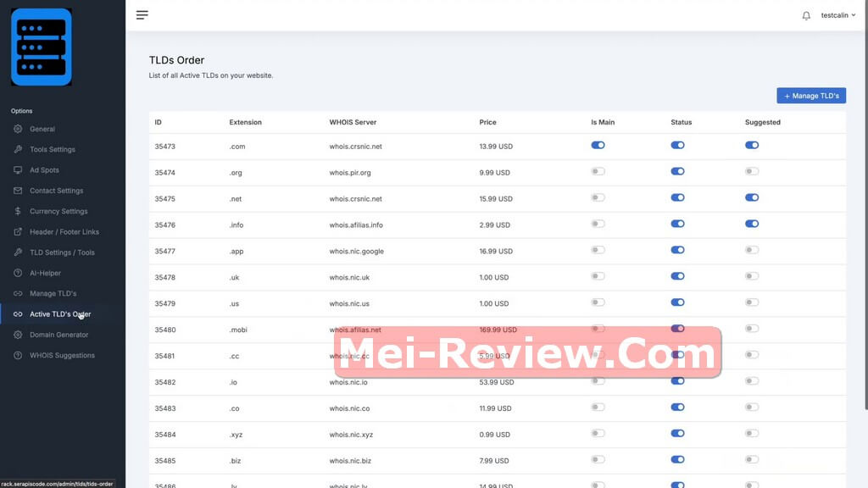Open Manage TLD's in sidebar
Screen dimensions: 868x488
[53, 293]
